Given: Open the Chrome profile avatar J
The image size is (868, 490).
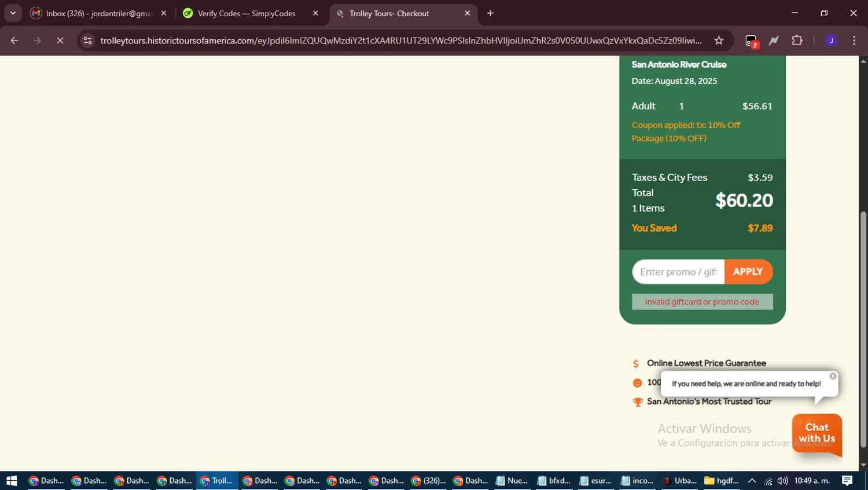Looking at the screenshot, I should [831, 40].
